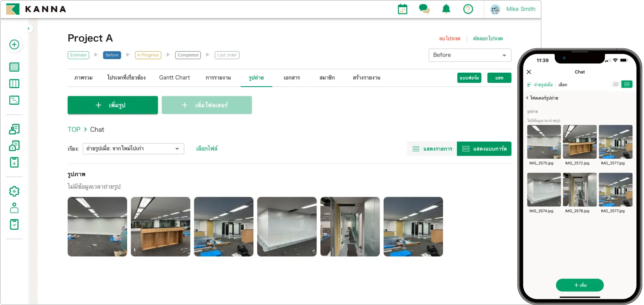Open the wooden counter photo thumbnail
This screenshot has width=644, height=305.
pyautogui.click(x=160, y=227)
